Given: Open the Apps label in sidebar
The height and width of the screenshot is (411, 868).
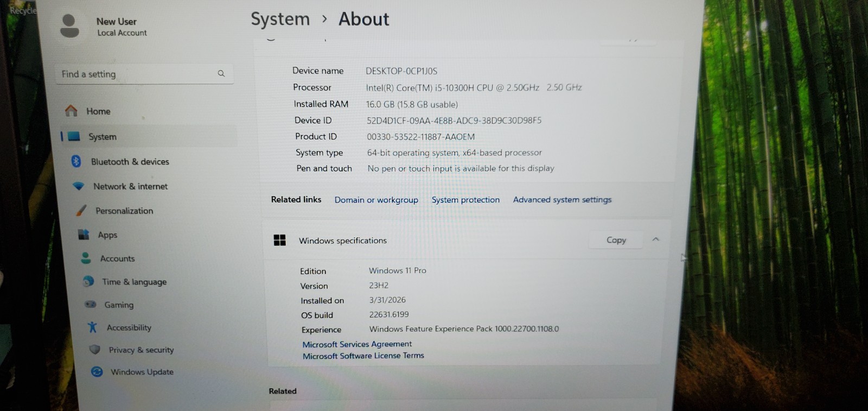Looking at the screenshot, I should 107,235.
